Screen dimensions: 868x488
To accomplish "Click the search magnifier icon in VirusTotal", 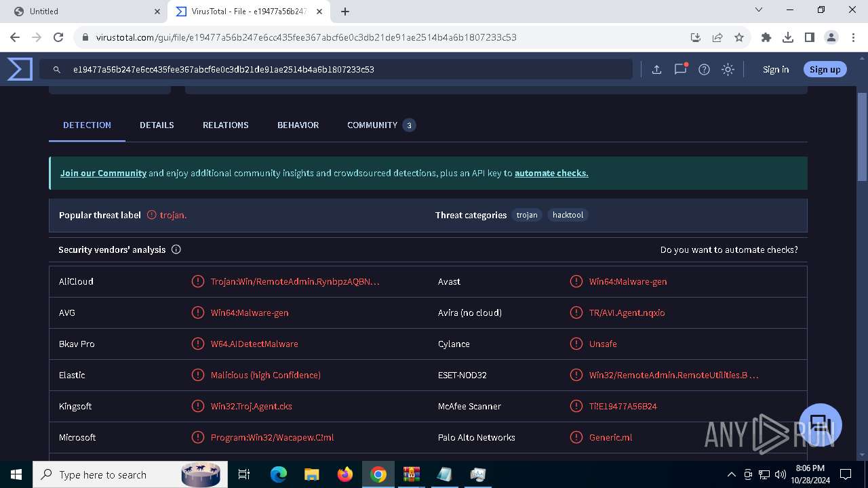I will point(58,69).
